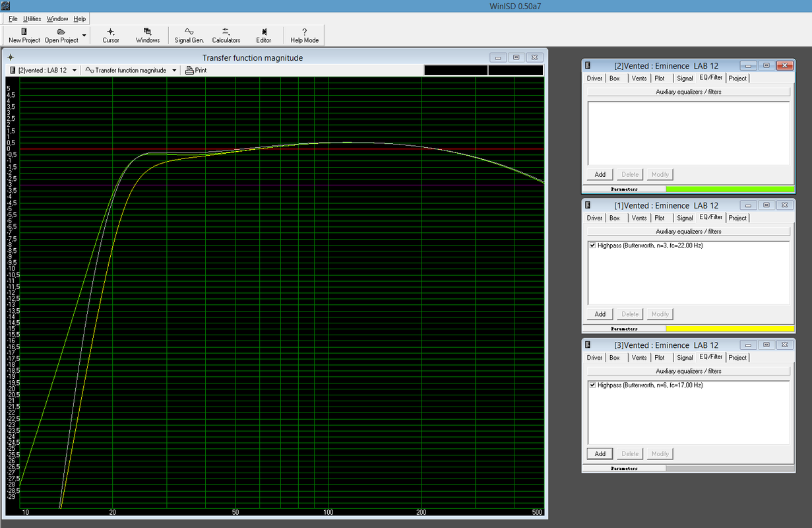
Task: Select Driver tab in [1]Vented window
Action: point(595,218)
